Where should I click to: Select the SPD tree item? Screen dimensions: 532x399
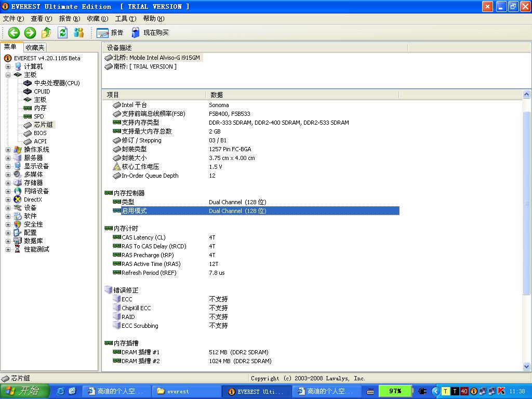pyautogui.click(x=38, y=116)
